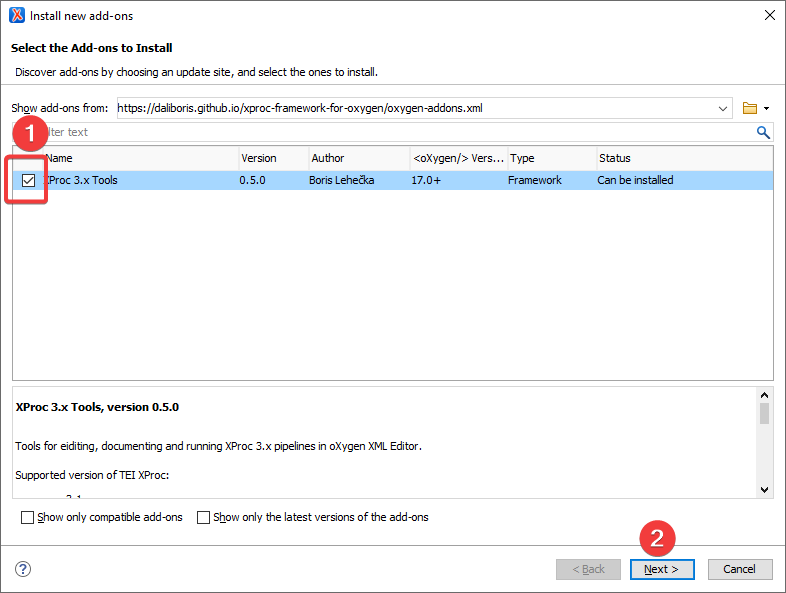786x593 pixels.
Task: Open the folder icon dropdown arrow
Action: 766,108
